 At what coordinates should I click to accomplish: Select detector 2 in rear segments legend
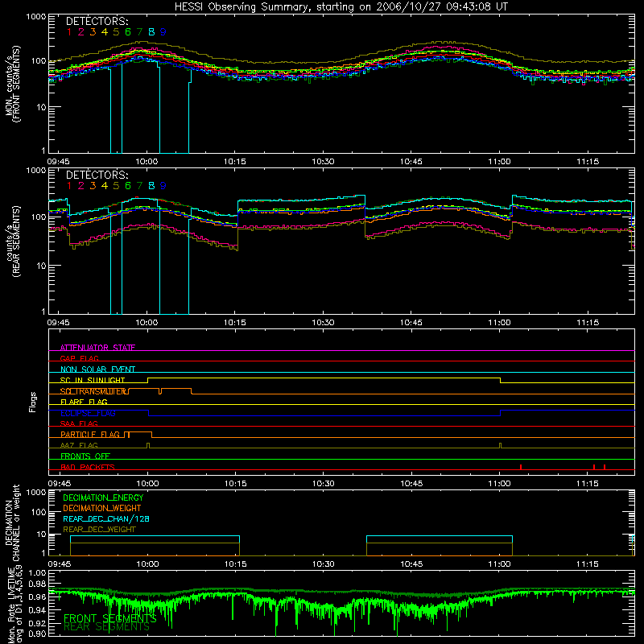(81, 186)
